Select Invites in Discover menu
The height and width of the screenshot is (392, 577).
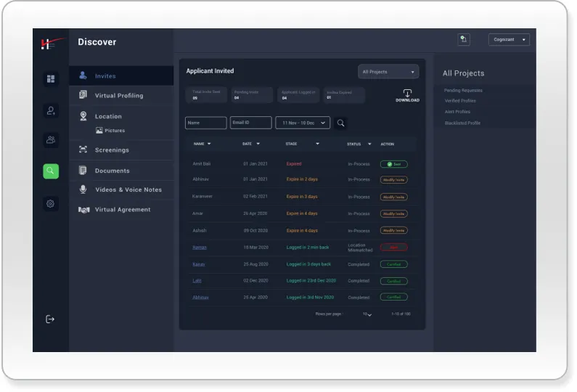[x=121, y=75]
